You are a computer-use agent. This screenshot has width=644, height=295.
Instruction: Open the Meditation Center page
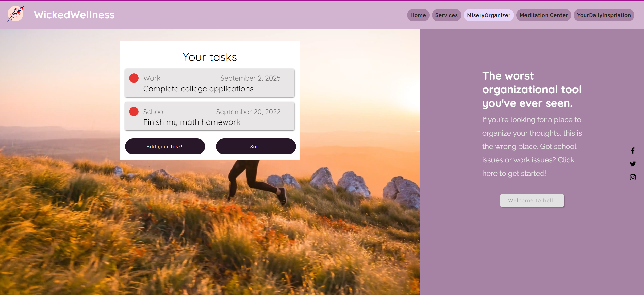tap(543, 15)
